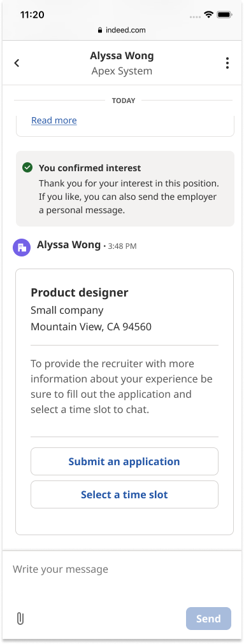Click the Apex System company subtitle
This screenshot has width=244, height=644.
122,71
